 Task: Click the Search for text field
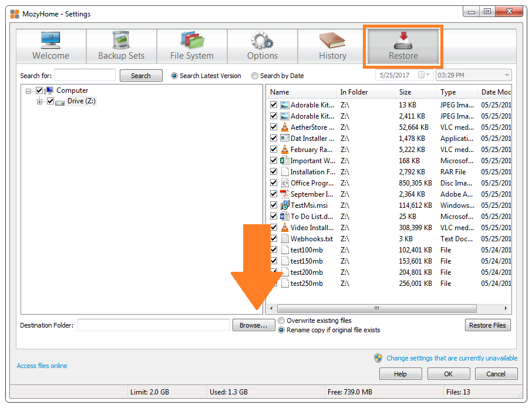click(85, 75)
